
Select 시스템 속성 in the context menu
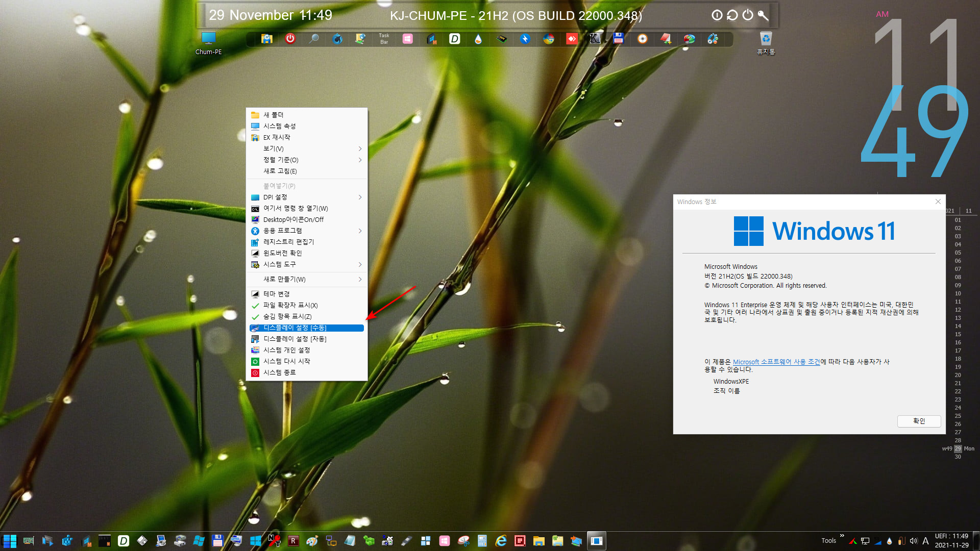pos(306,126)
